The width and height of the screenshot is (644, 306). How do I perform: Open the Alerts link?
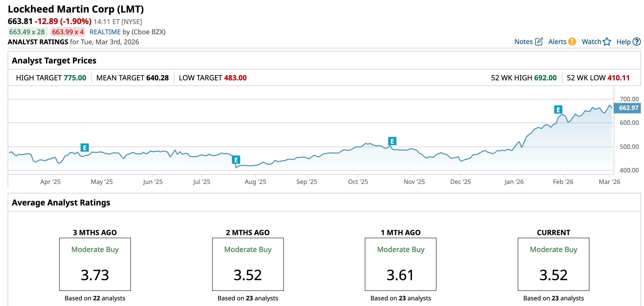(x=557, y=42)
